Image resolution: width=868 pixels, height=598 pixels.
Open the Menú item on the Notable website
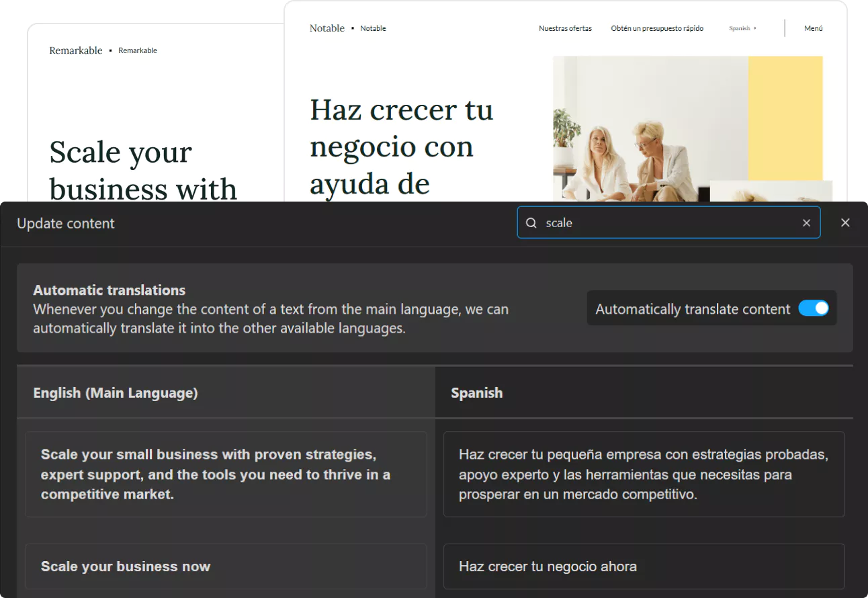(813, 28)
